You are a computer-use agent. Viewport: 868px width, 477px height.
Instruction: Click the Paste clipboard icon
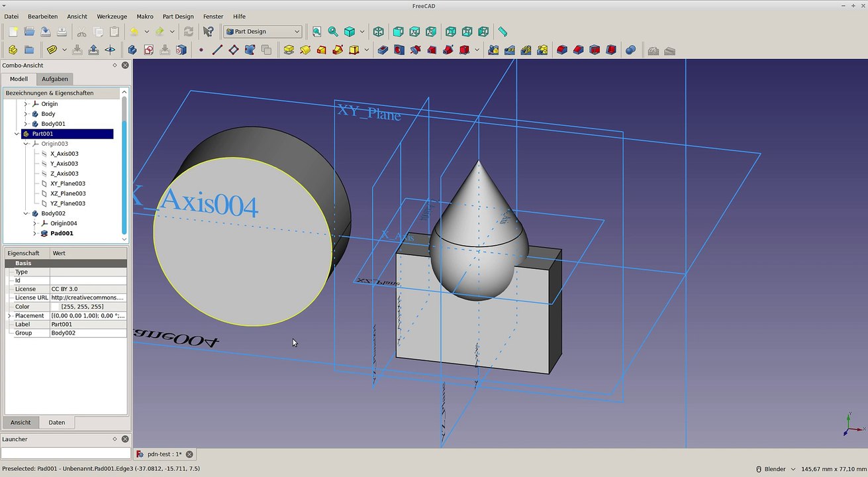(115, 31)
